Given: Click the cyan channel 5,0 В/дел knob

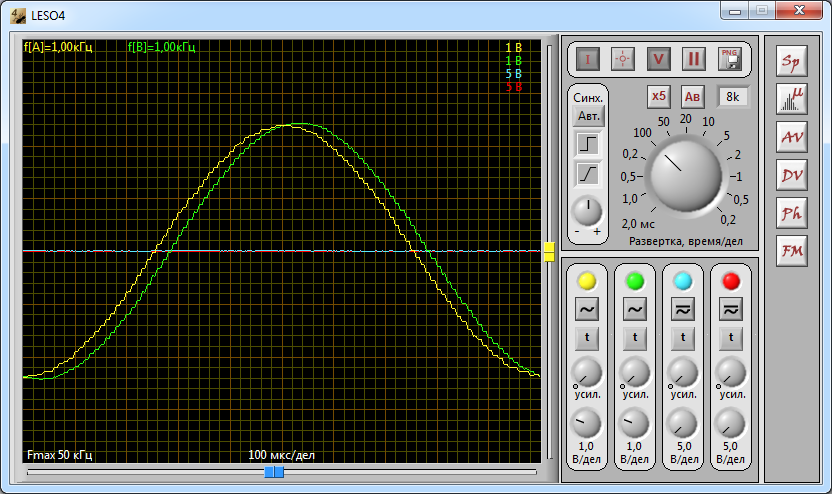Looking at the screenshot, I should click(682, 423).
